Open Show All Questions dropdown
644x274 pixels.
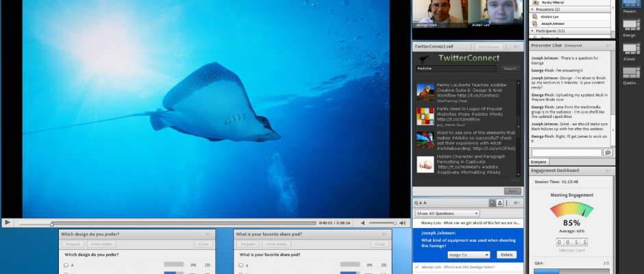447,214
